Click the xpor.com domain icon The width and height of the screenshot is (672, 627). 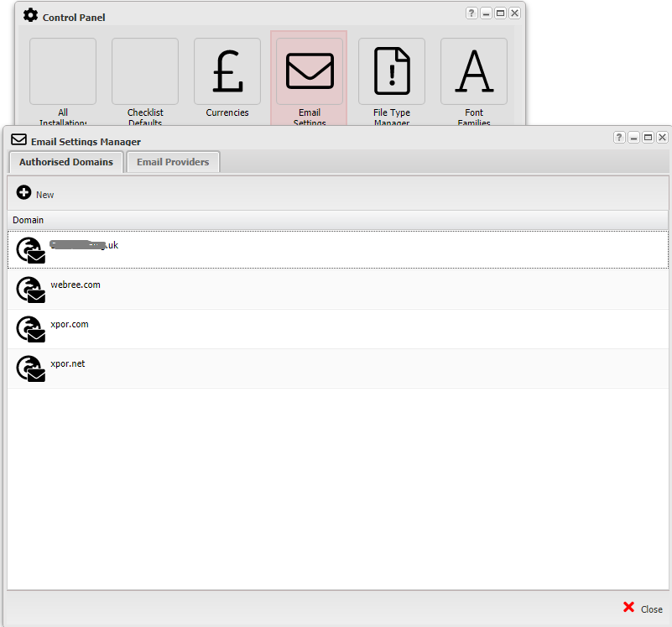coord(30,329)
